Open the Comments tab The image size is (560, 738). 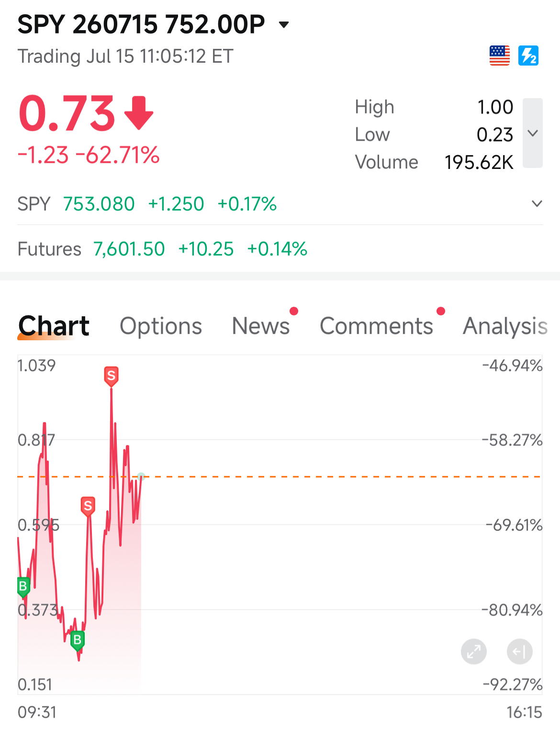point(376,326)
